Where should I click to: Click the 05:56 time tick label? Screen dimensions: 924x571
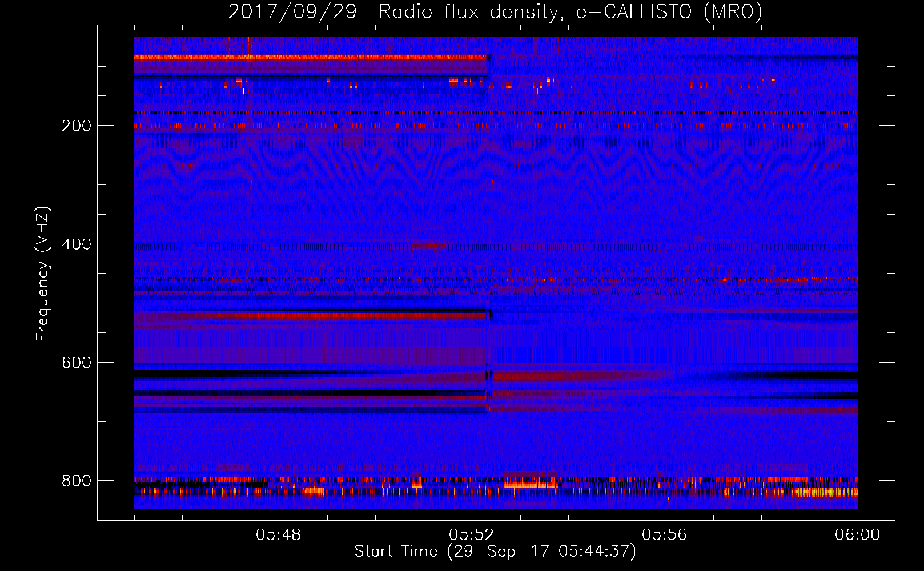[x=664, y=535]
